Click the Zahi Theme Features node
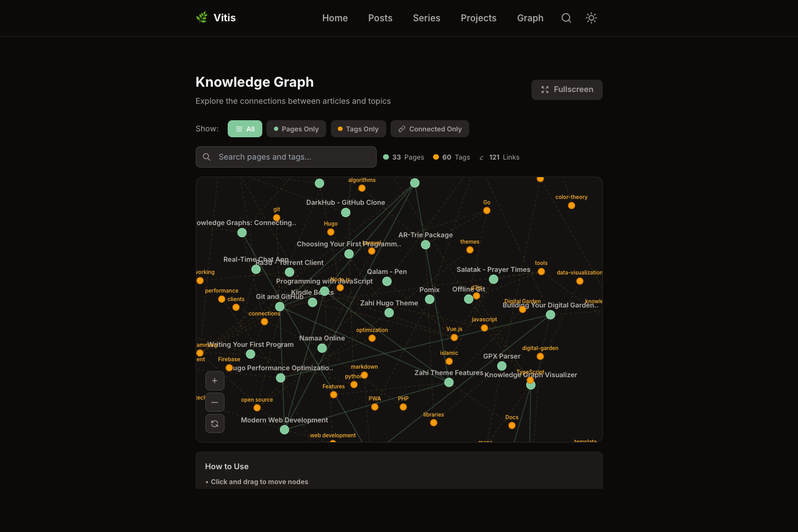Screen dimensions: 798x532 [449, 383]
